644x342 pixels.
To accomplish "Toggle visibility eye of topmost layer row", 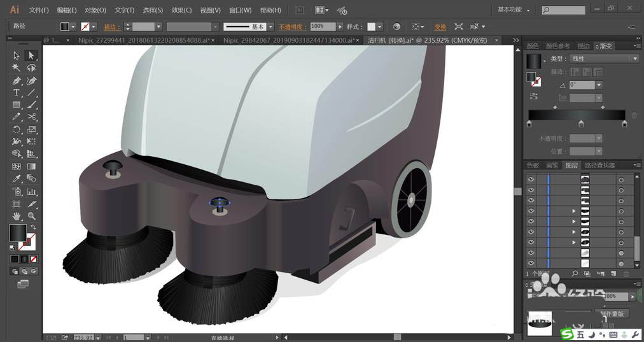I will 531,179.
